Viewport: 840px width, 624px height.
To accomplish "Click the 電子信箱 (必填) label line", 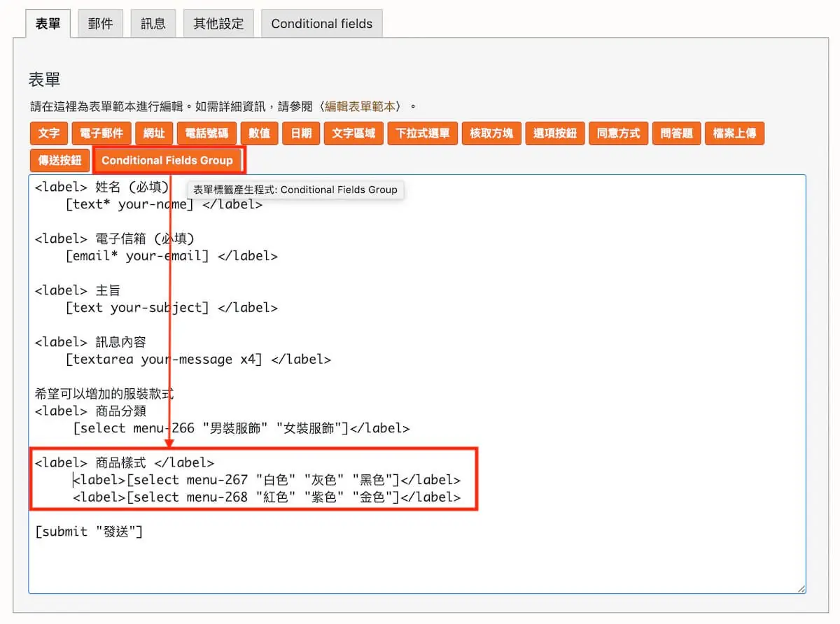I will [x=115, y=239].
